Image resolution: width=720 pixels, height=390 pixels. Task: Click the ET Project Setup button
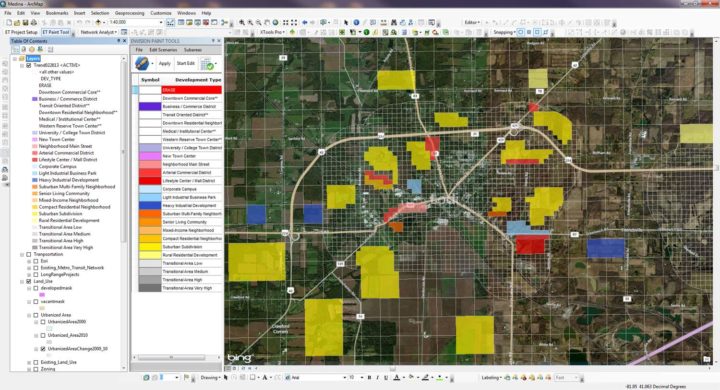[21, 32]
